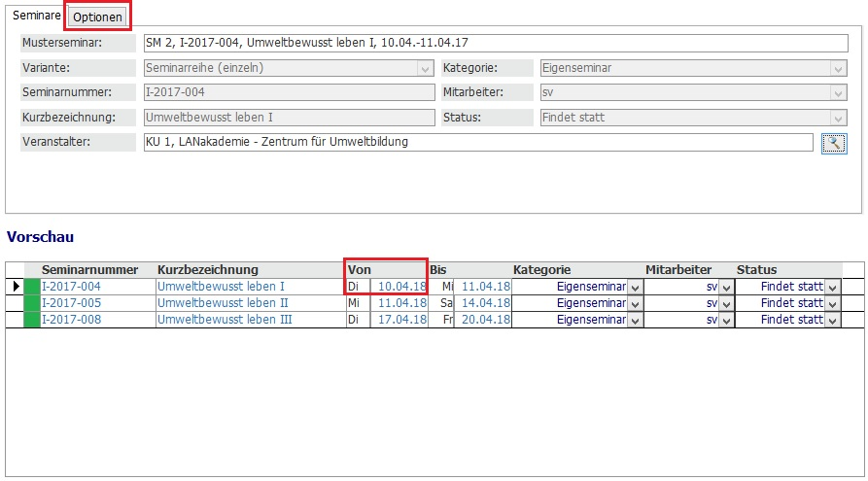
Task: Click into the Veranstalter text field
Action: [x=476, y=142]
